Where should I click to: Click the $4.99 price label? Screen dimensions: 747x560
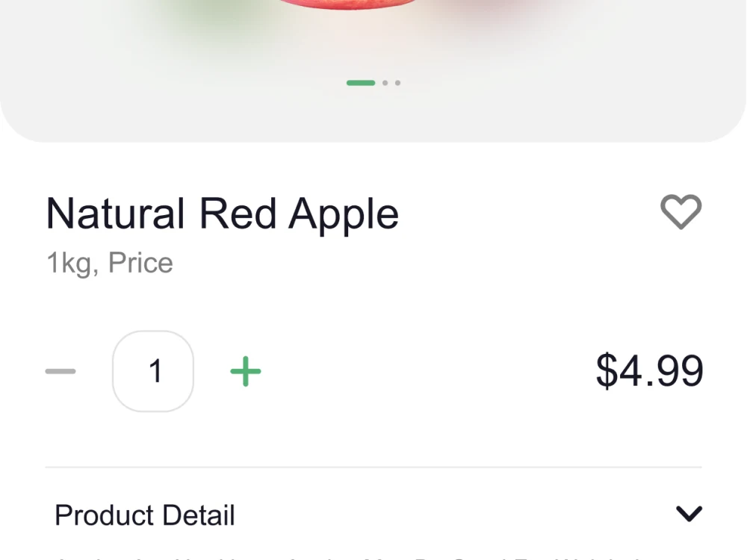pyautogui.click(x=649, y=370)
